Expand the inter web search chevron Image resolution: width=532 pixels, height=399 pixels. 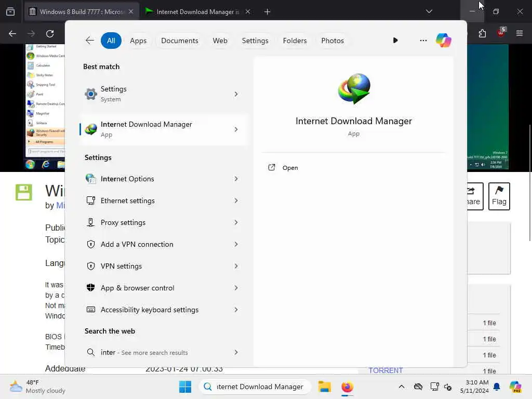[x=236, y=352]
